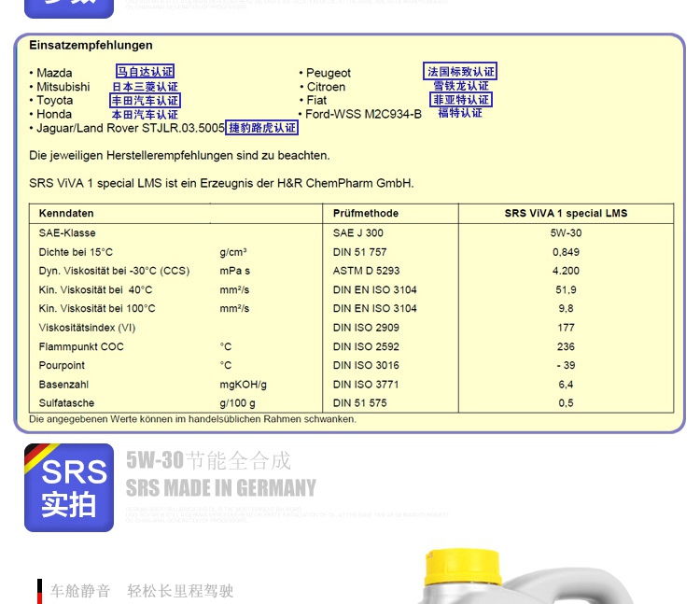Click the 6,4 base number value
This screenshot has width=700, height=604.
point(566,385)
